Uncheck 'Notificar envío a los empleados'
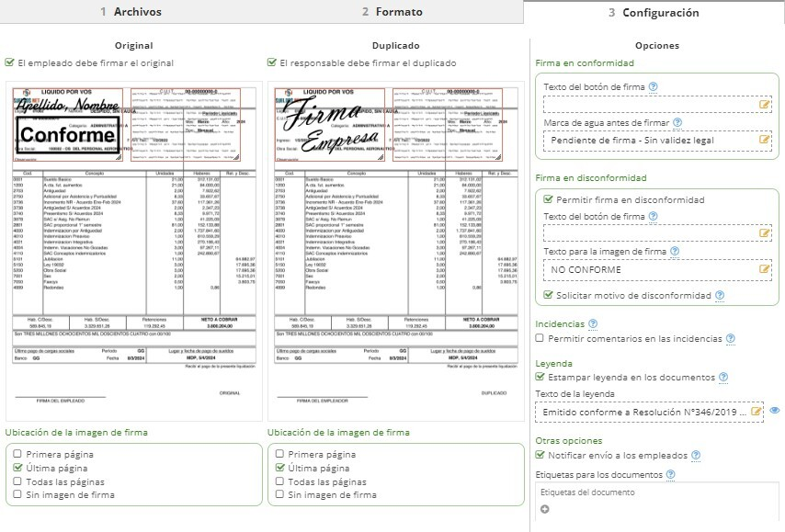 pos(540,455)
